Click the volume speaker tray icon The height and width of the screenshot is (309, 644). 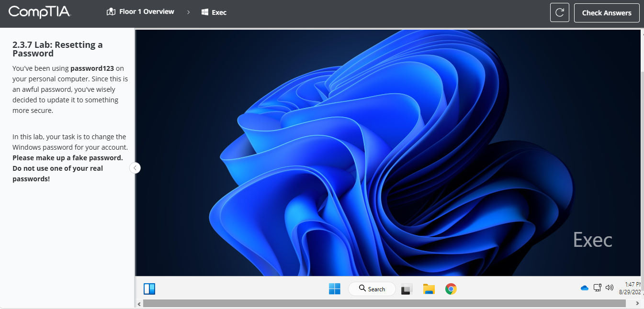[x=610, y=288]
